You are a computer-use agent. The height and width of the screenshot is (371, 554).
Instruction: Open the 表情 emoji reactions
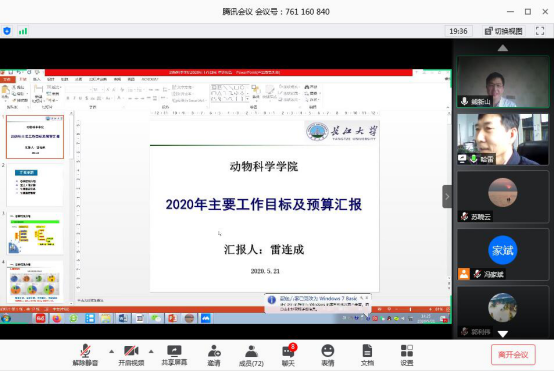pyautogui.click(x=328, y=354)
